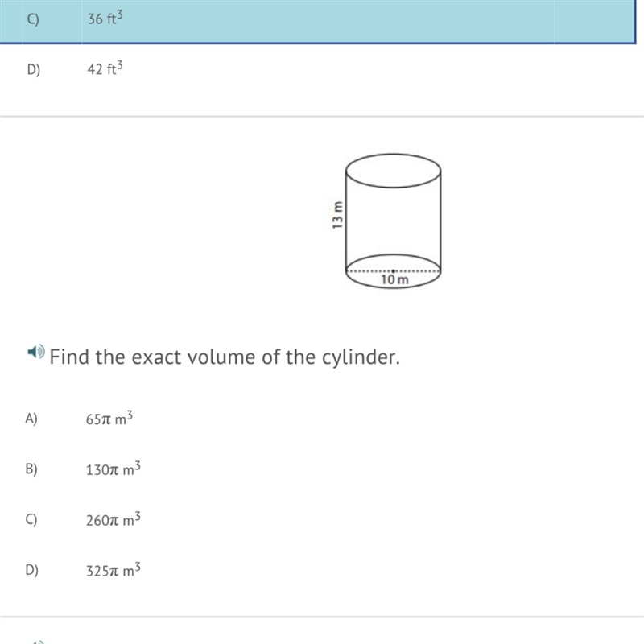The image size is (644, 644).
Task: Click letter D) beside 325π m³
Action: click(31, 570)
